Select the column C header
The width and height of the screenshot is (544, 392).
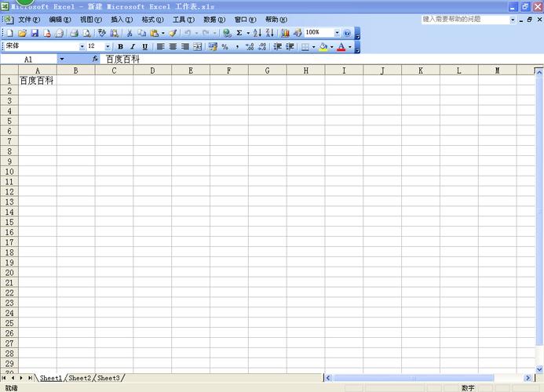[114, 71]
